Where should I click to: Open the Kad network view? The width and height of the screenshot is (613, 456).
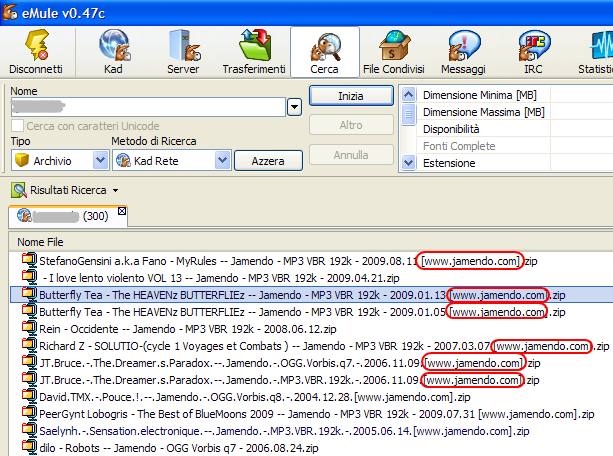[x=114, y=46]
